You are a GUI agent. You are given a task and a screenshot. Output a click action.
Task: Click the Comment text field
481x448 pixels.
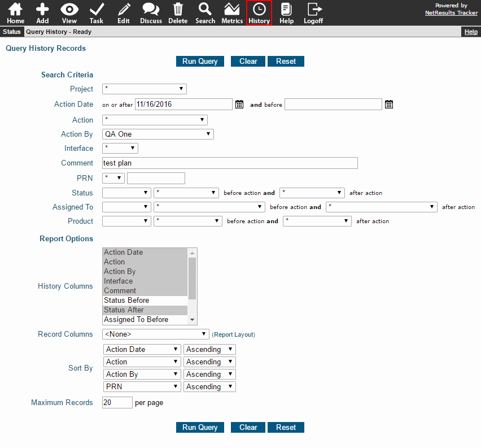click(230, 163)
